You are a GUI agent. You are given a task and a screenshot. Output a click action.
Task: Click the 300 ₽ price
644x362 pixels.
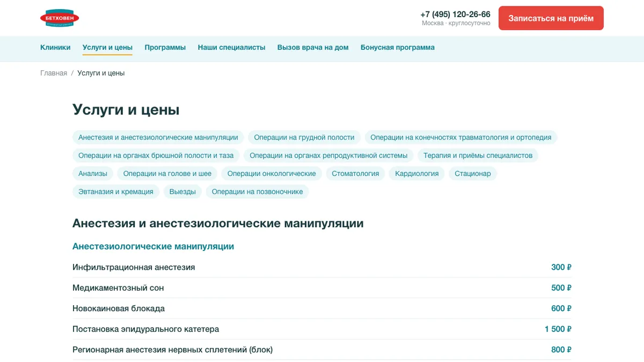coord(561,267)
